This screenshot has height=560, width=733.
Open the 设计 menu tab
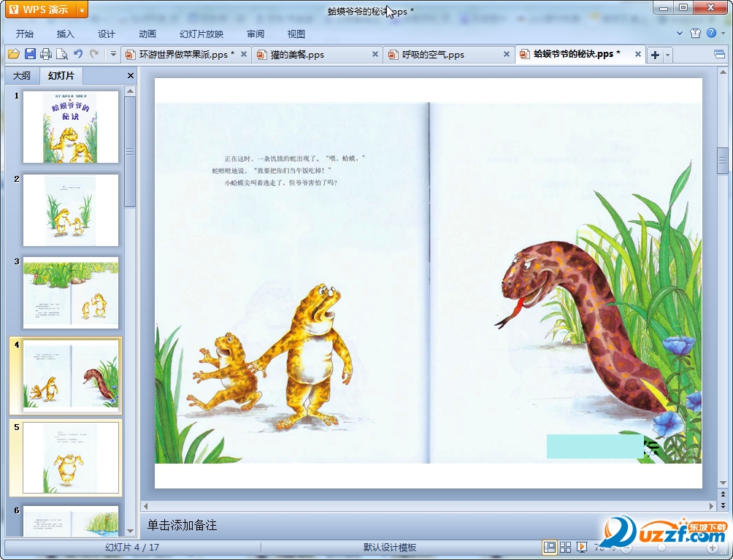(x=106, y=34)
